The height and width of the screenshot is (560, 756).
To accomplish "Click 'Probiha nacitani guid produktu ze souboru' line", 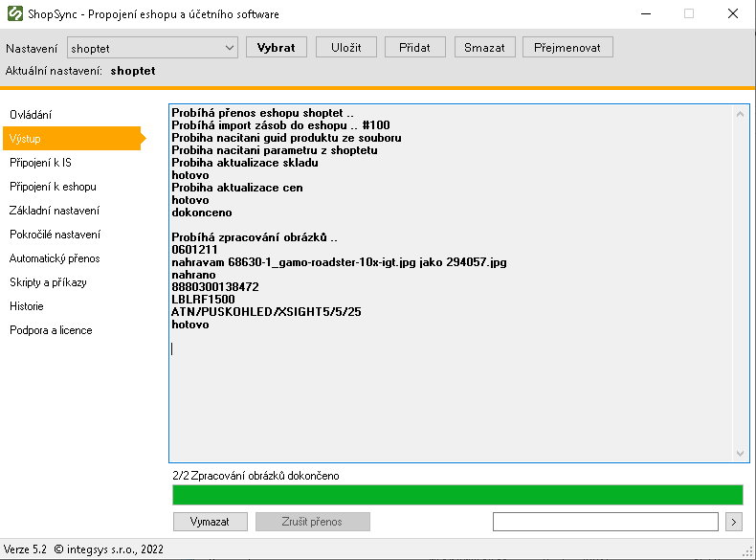I will pos(286,138).
